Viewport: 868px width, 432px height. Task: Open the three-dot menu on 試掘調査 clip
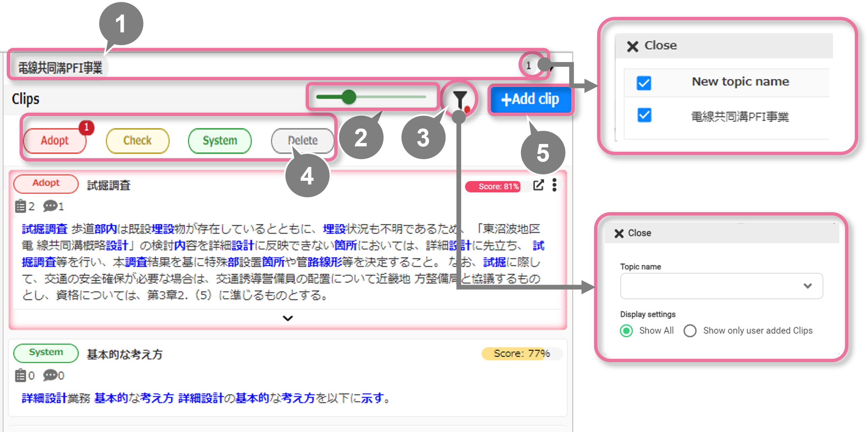point(554,185)
